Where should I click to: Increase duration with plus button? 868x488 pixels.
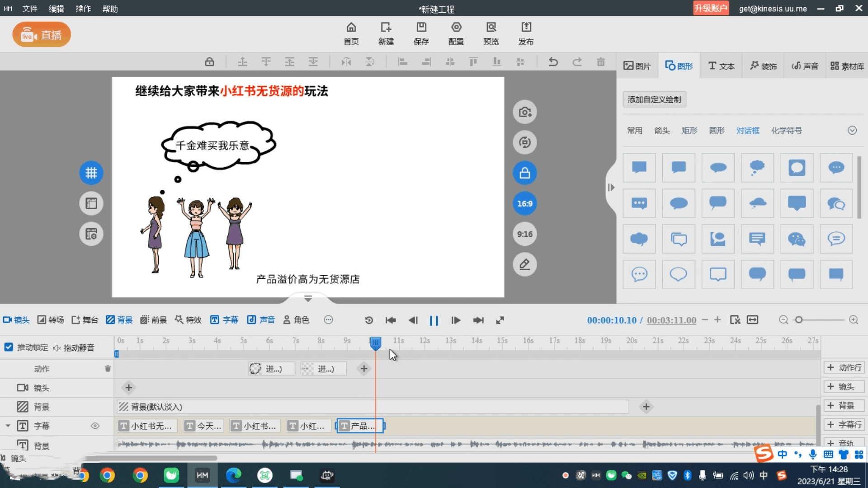[x=717, y=320]
